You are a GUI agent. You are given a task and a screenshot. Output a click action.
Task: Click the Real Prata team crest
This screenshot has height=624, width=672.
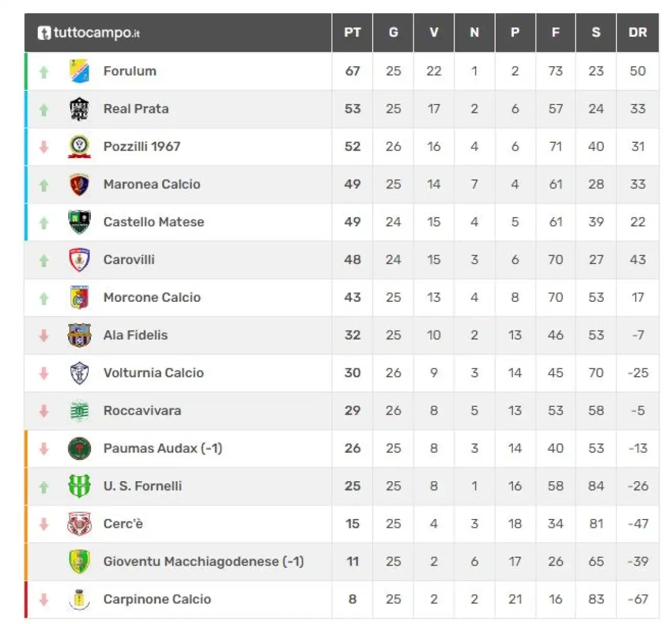click(79, 109)
